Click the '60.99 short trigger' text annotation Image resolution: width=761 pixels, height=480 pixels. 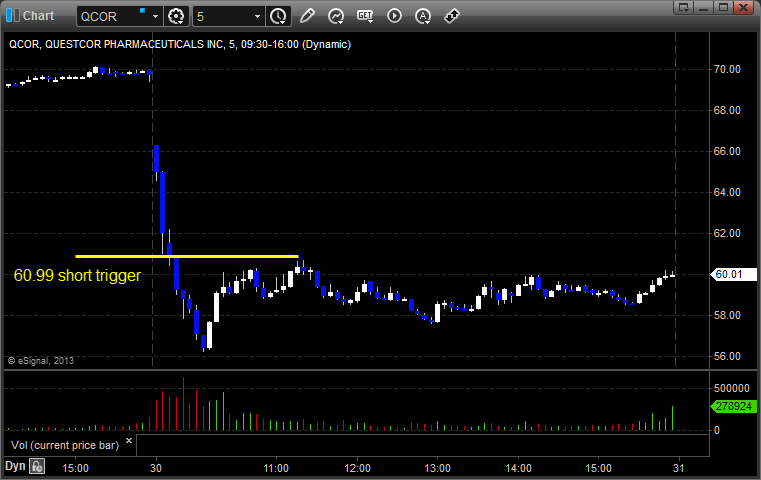(x=77, y=275)
